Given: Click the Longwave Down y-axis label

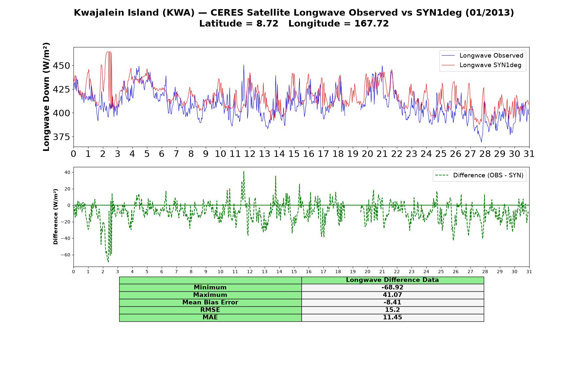Looking at the screenshot, I should (x=46, y=97).
